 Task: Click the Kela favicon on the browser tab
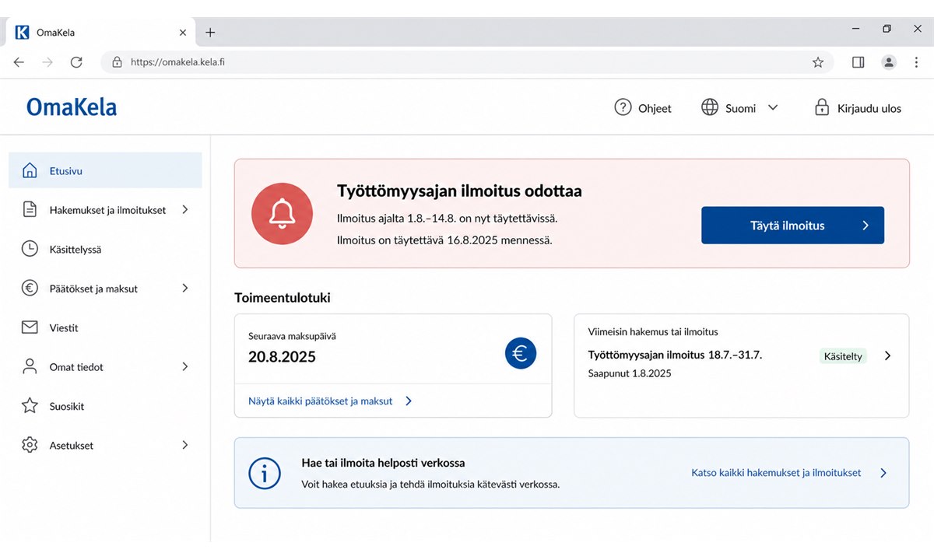point(23,32)
